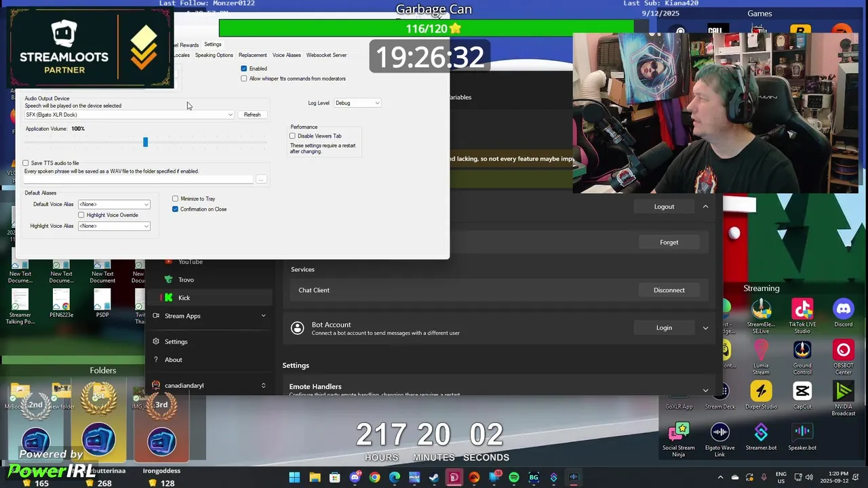The width and height of the screenshot is (868, 488).
Task: Click the Forget button
Action: [x=669, y=242]
